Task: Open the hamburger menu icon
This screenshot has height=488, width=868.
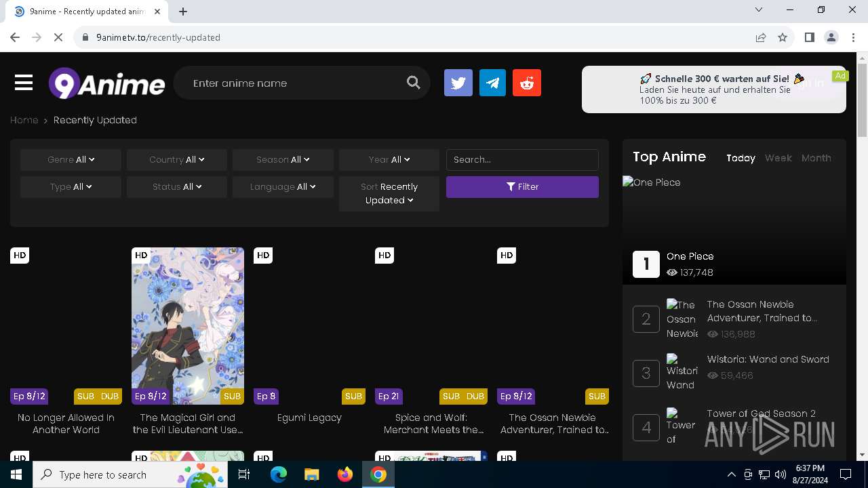Action: 24,83
